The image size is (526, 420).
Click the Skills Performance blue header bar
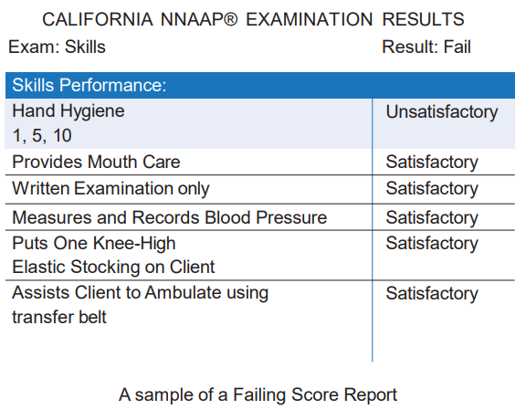tap(260, 85)
